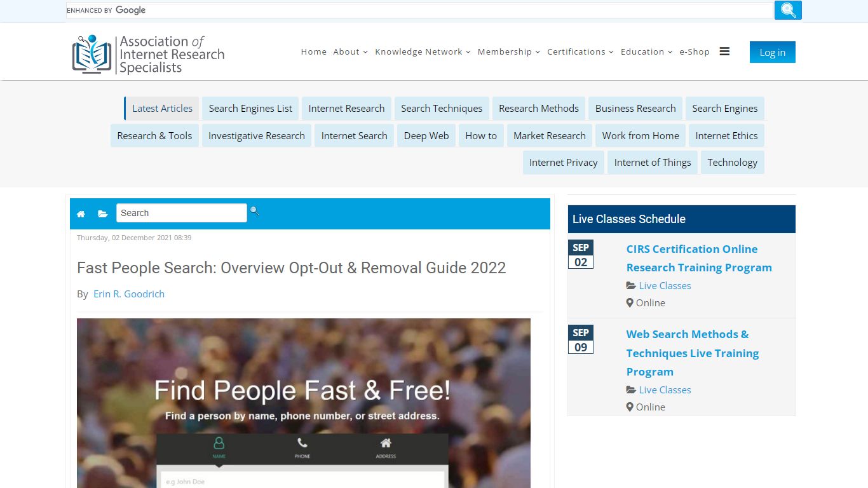Open Web Search Methods & Techniques Live Training

(x=693, y=353)
